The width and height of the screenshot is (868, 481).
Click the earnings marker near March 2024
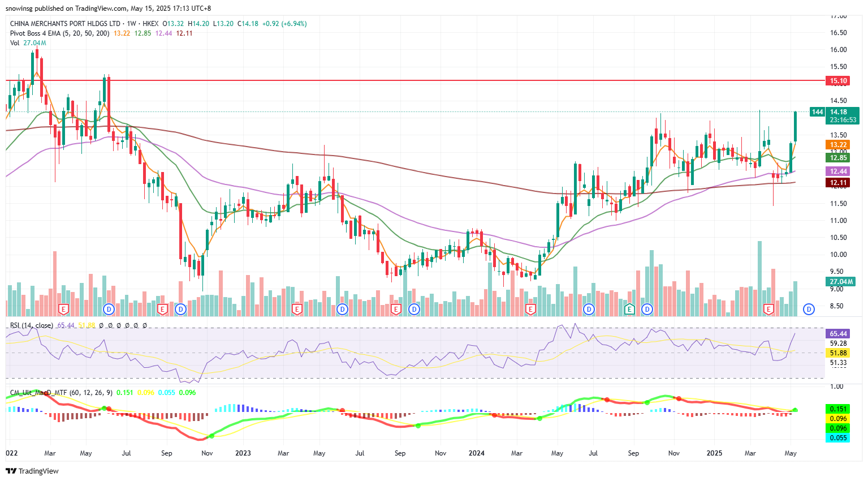click(530, 309)
